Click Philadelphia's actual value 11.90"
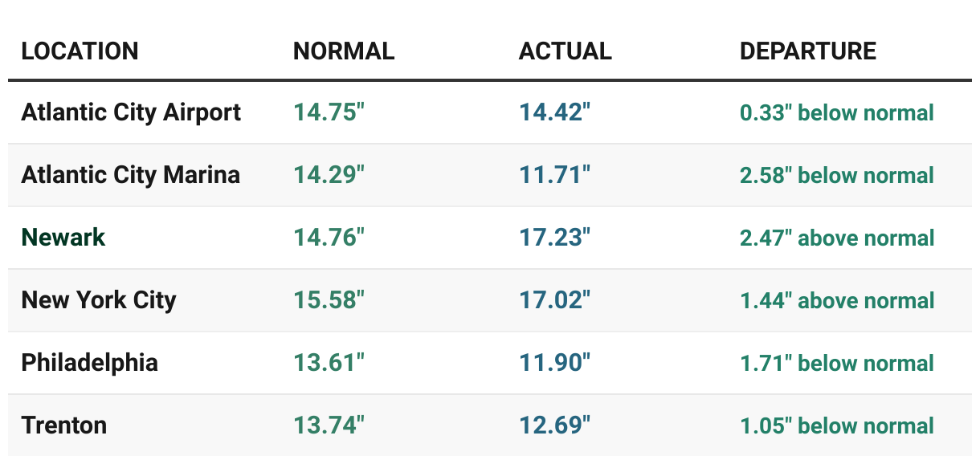 (554, 363)
